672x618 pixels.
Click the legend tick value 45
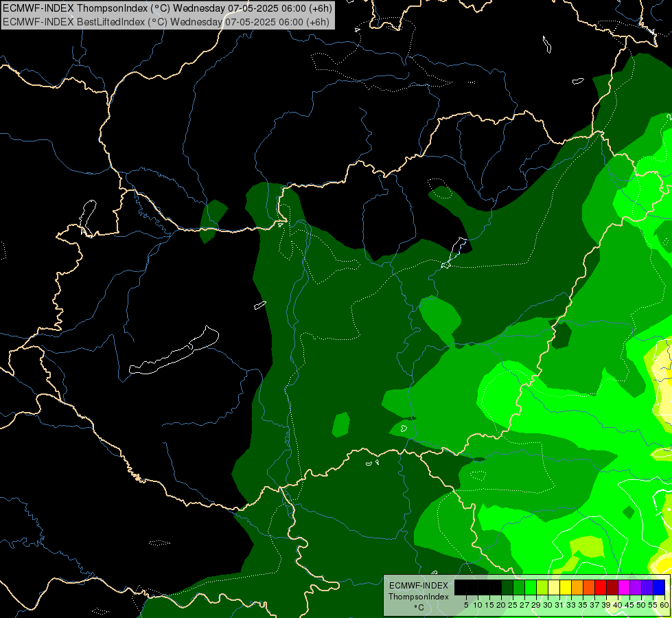[629, 605]
